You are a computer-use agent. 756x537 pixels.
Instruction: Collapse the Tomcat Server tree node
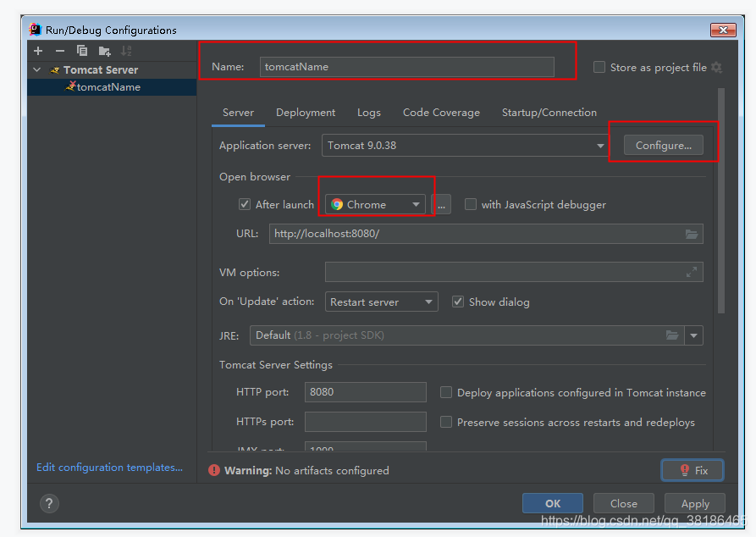(x=37, y=70)
